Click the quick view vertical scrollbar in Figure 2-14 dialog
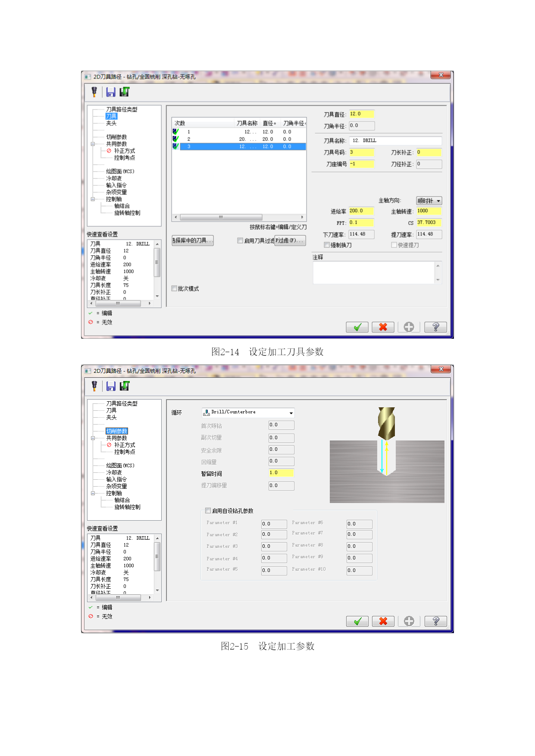Viewport: 535px width, 756px height. [157, 270]
